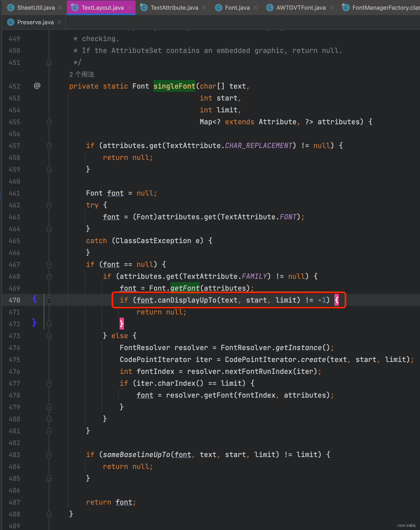This screenshot has height=530, width=420.
Task: Click the CHAR_REPLACEMENT constant
Action: 259,146
